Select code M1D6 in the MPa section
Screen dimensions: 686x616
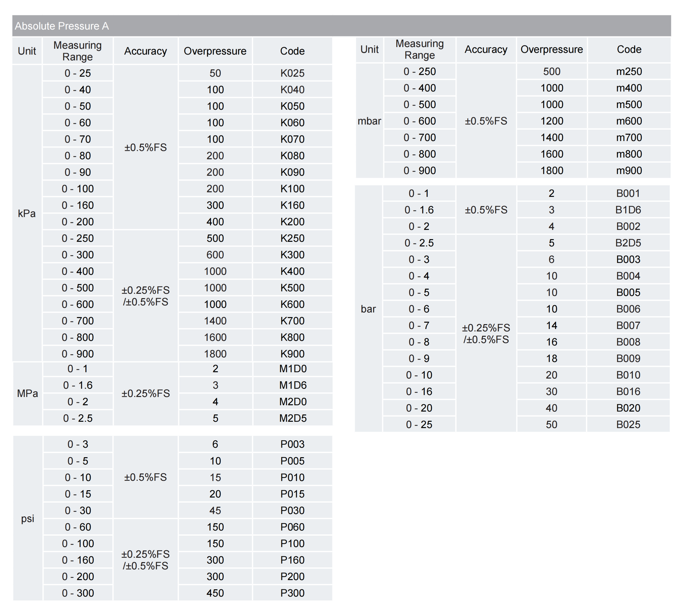(292, 385)
